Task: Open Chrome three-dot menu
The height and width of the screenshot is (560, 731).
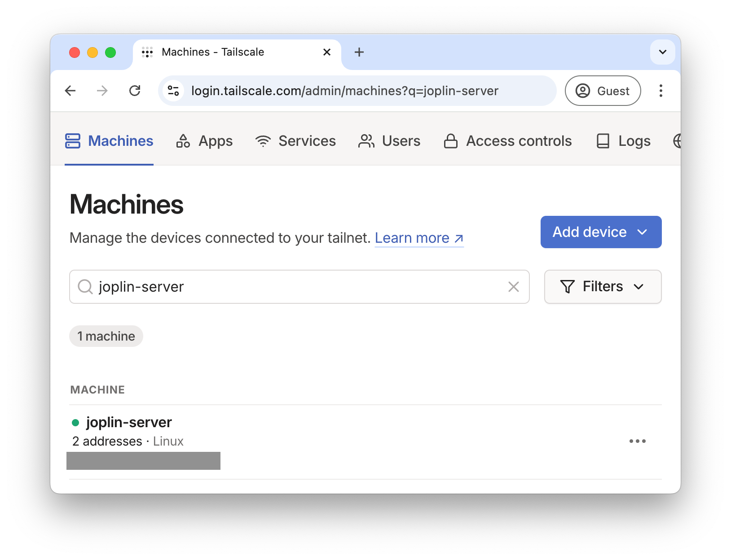Action: tap(661, 91)
